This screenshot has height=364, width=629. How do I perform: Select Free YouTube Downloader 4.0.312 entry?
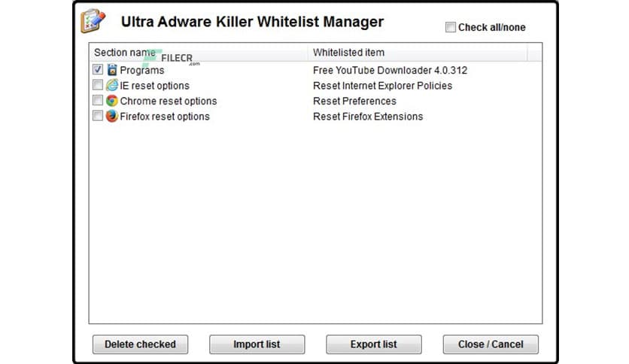(x=390, y=70)
